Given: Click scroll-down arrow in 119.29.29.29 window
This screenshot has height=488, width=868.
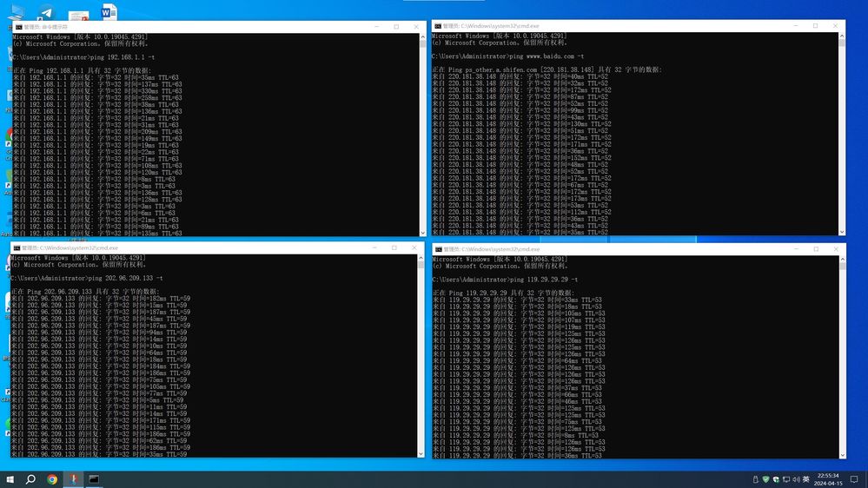Looking at the screenshot, I should [843, 455].
